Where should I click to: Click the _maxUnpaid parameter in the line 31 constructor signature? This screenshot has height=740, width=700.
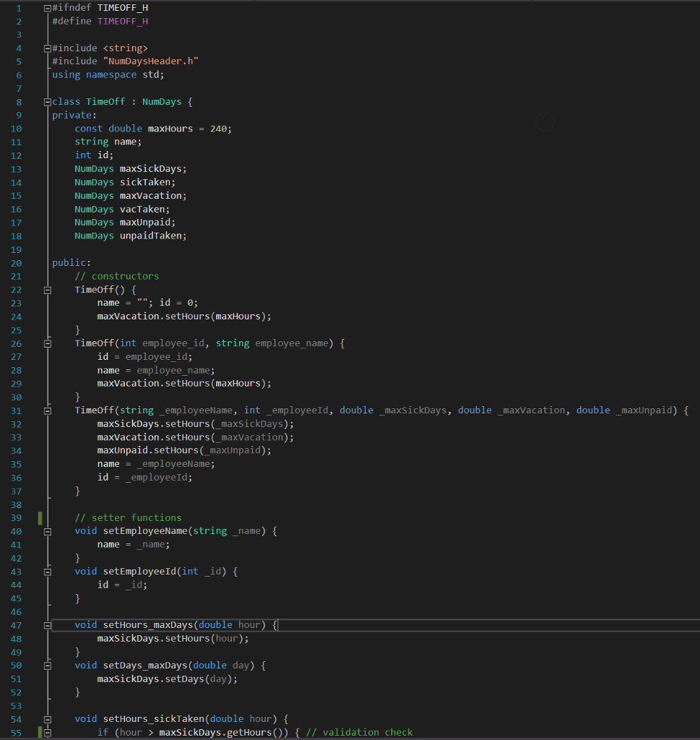(644, 410)
